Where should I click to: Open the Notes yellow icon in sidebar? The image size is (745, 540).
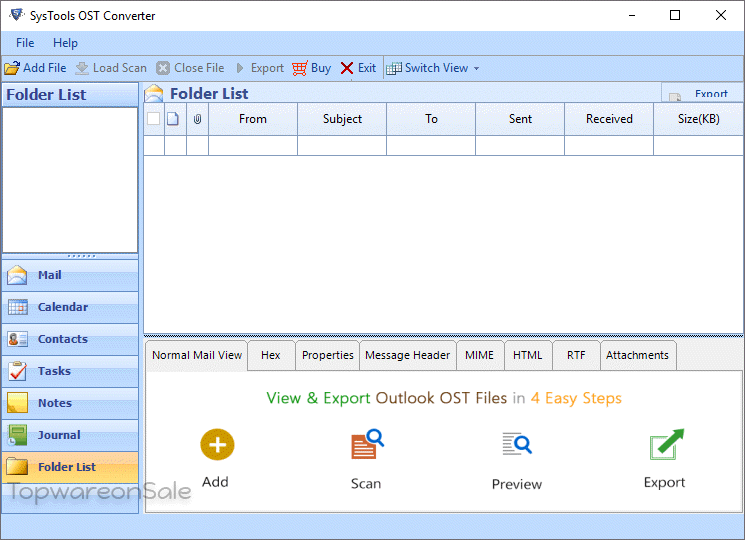18,403
